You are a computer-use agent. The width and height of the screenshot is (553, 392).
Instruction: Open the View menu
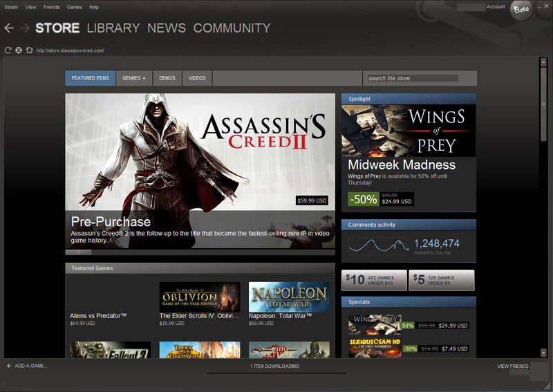pos(30,7)
